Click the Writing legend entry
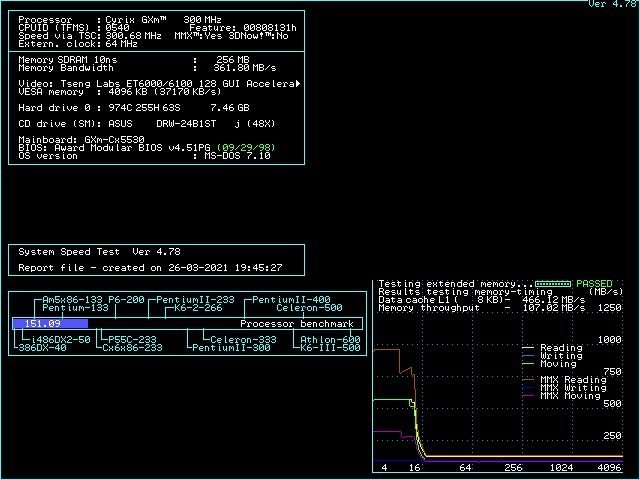Viewport: 640px width, 480px height. (x=552, y=356)
